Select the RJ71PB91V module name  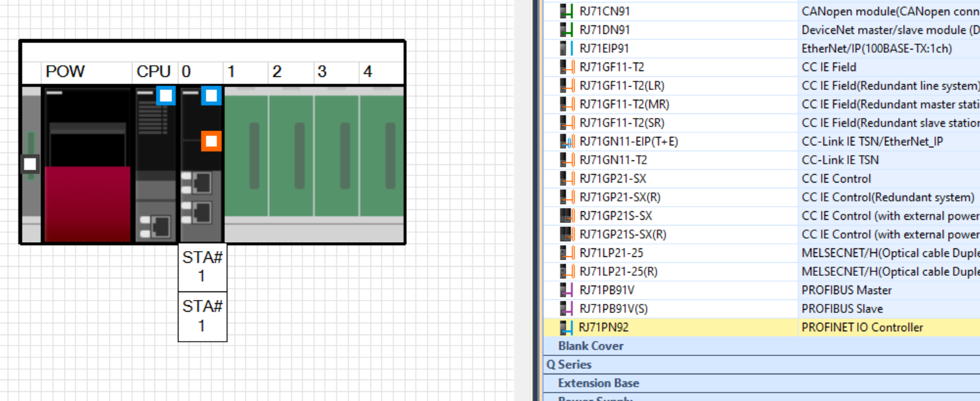pos(606,290)
